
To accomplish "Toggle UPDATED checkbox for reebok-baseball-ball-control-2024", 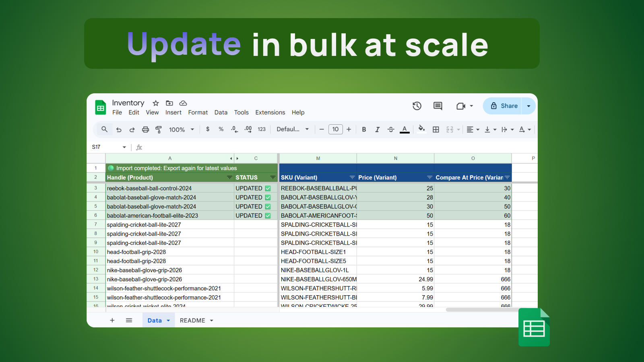I will (268, 188).
